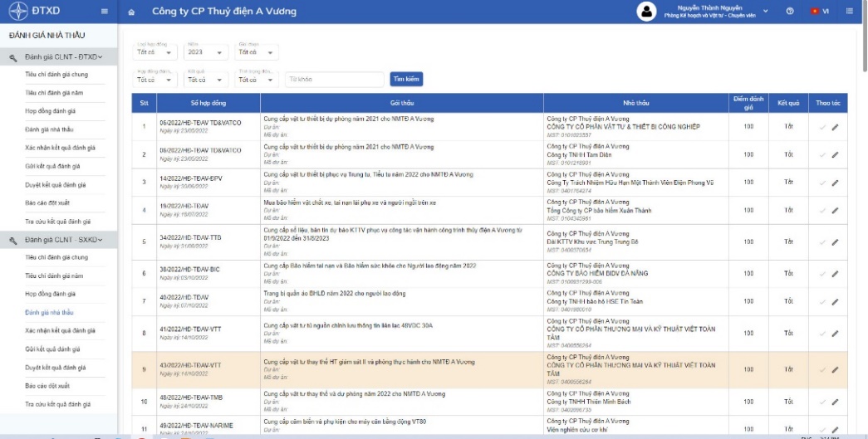
Task: Click the ĐTXD star logo
Action: 17,12
